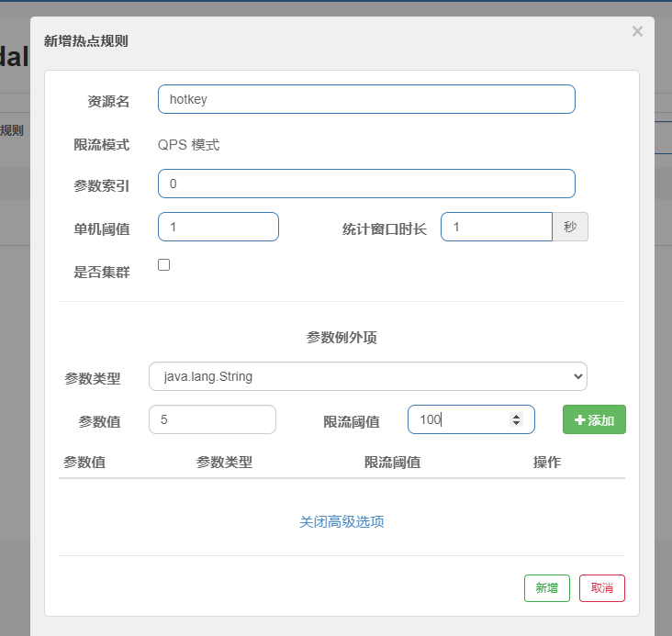Viewport: 672px width, 636px height.
Task: Click the 单机阈值 input field
Action: click(218, 227)
